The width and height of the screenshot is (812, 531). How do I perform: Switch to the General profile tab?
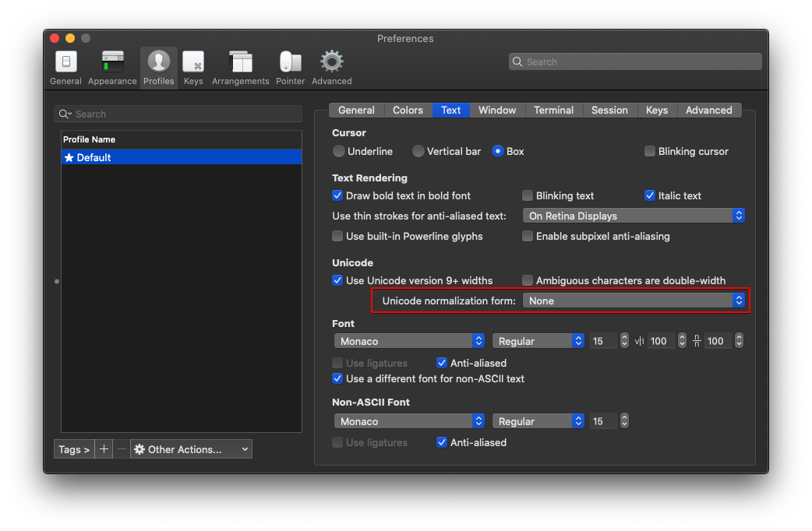(x=356, y=111)
